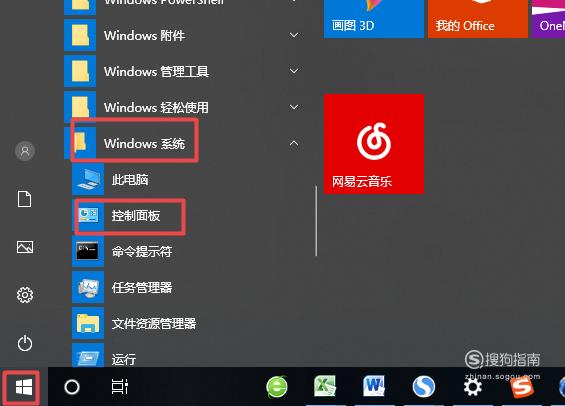Open the 网易云音乐 tile

click(374, 144)
